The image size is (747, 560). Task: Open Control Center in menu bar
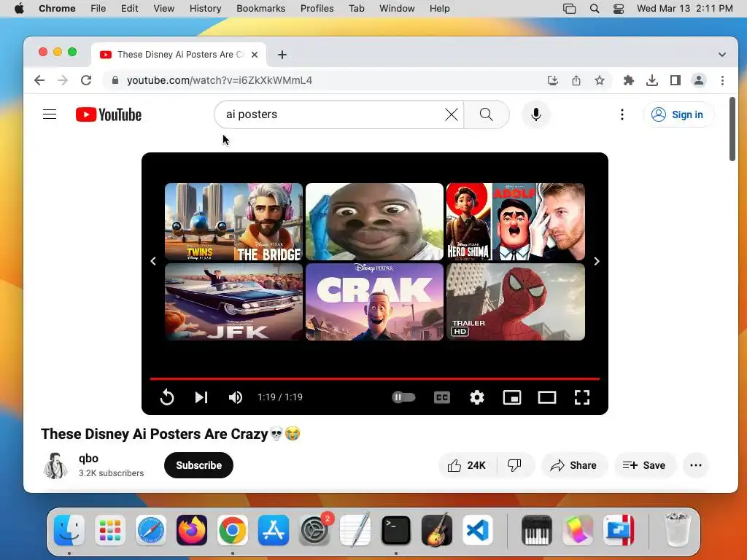coord(619,9)
